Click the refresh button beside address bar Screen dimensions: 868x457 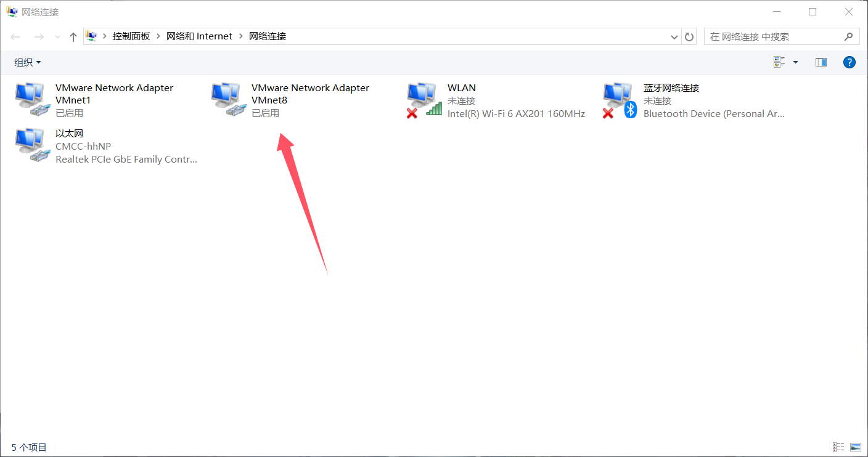click(x=689, y=37)
